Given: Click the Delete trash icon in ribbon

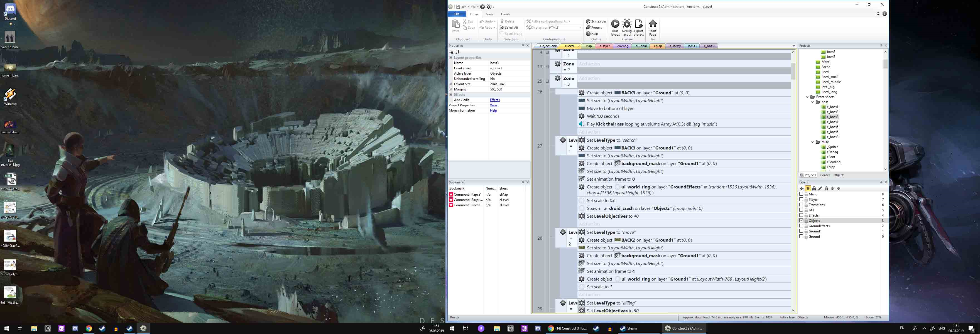Looking at the screenshot, I should (502, 21).
